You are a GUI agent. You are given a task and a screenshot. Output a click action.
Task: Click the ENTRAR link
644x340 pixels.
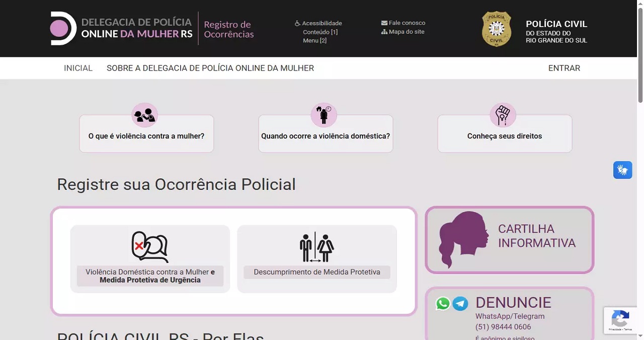[x=564, y=68]
